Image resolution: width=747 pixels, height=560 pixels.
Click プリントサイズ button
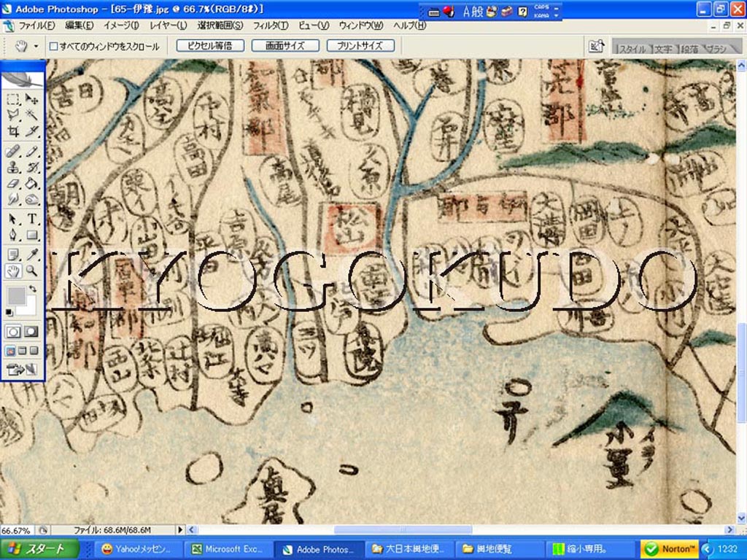coord(360,46)
